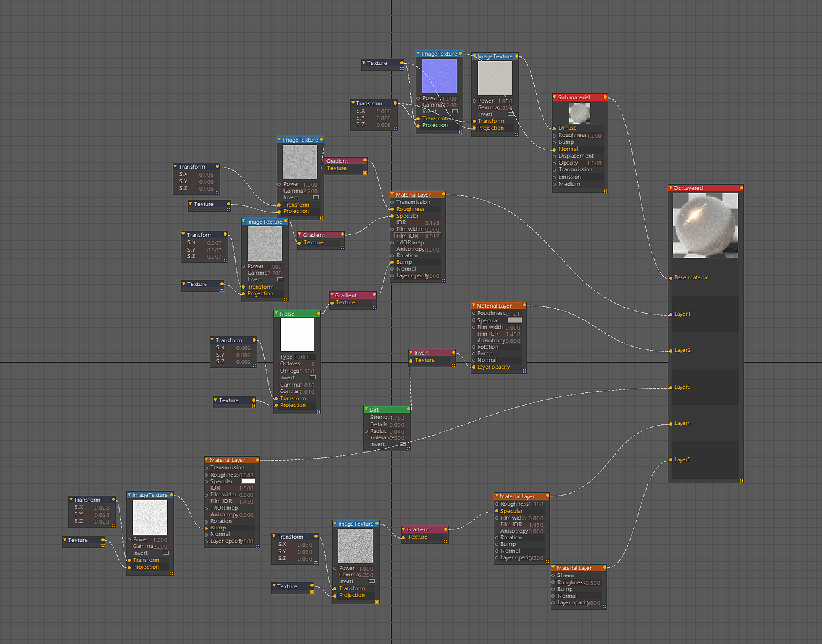Click corner expand icon on Dirt node
822x644 pixels.
click(408, 449)
